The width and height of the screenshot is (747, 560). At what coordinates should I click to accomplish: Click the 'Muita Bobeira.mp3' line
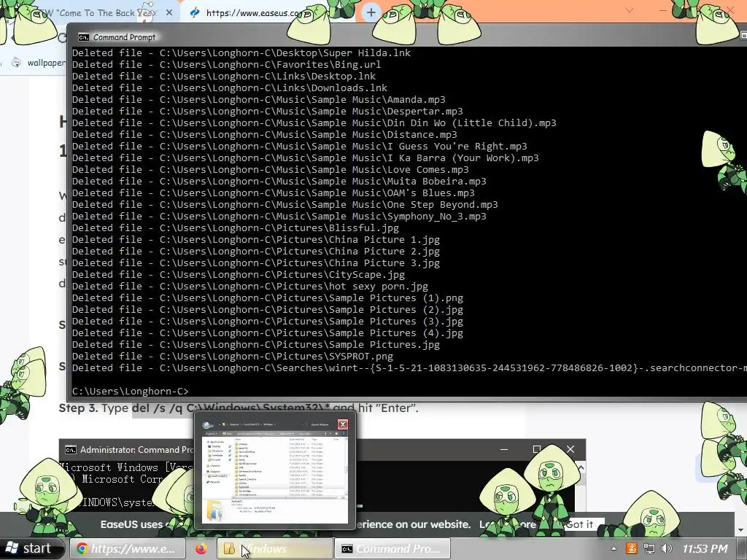279,181
